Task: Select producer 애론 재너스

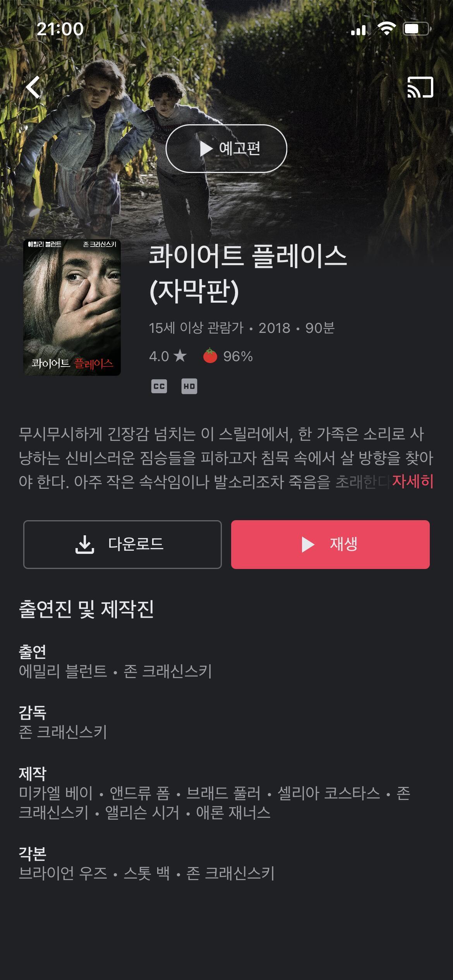Action: [x=233, y=812]
